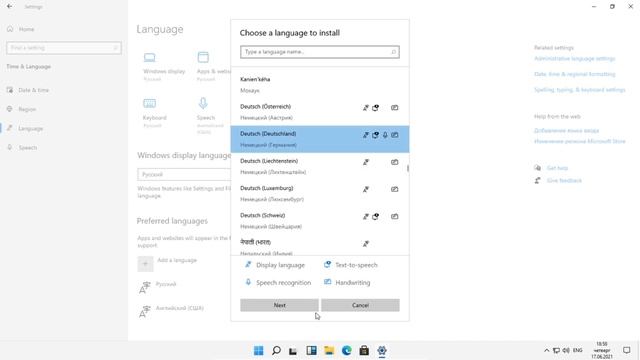Screen dimensions: 640x360
Task: Click the display language icon for Deutsch (Österreich)
Action: (366, 108)
